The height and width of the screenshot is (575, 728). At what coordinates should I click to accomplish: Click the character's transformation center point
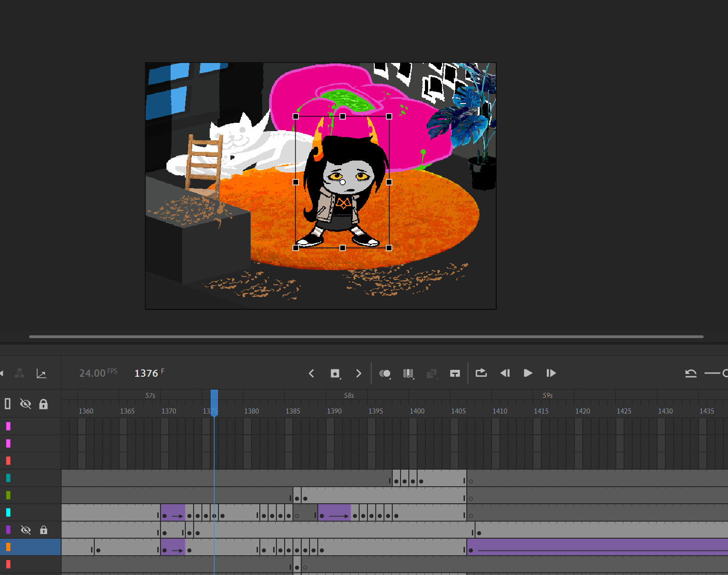click(x=343, y=182)
